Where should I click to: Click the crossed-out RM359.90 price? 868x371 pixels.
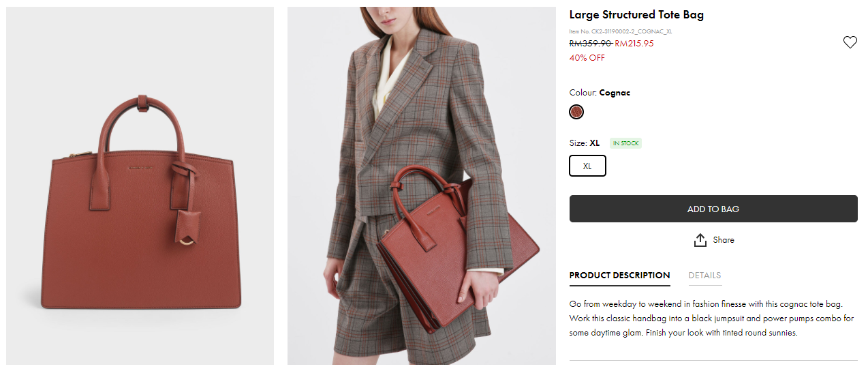[590, 44]
